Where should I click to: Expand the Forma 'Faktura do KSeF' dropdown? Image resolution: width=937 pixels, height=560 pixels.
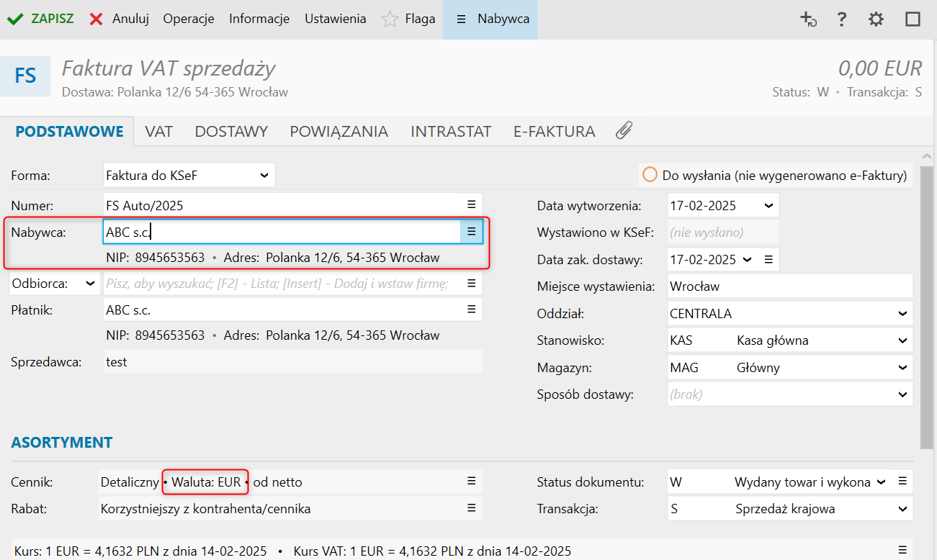264,175
